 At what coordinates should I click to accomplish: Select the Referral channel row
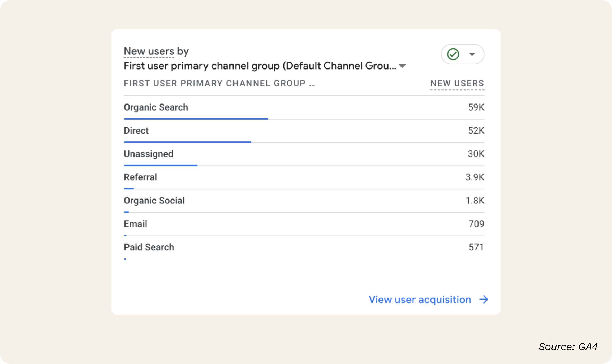coord(140,177)
